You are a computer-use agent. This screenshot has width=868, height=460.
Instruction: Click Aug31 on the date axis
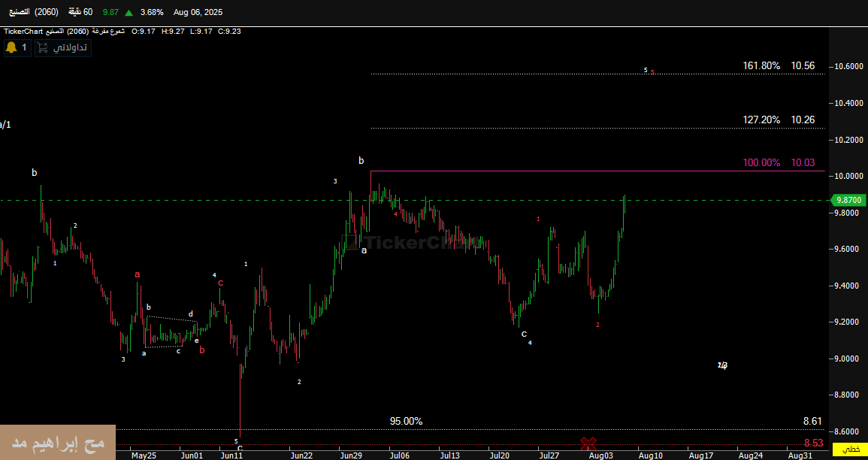pos(800,455)
